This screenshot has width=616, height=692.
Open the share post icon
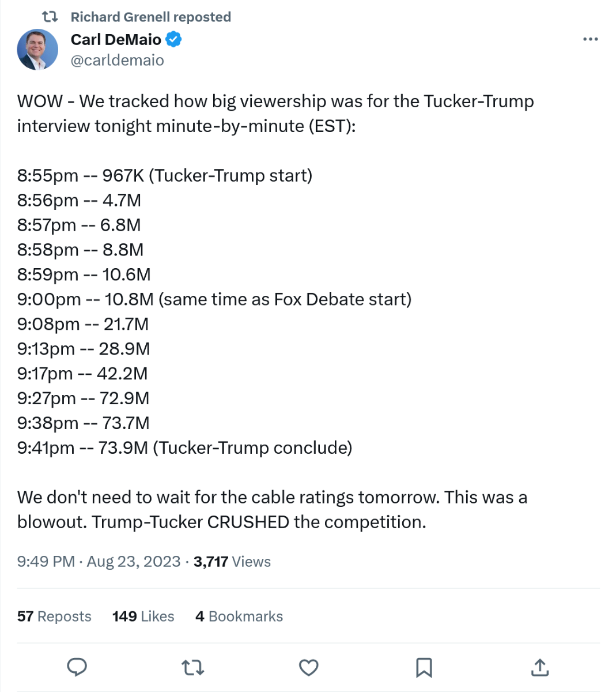click(x=539, y=668)
